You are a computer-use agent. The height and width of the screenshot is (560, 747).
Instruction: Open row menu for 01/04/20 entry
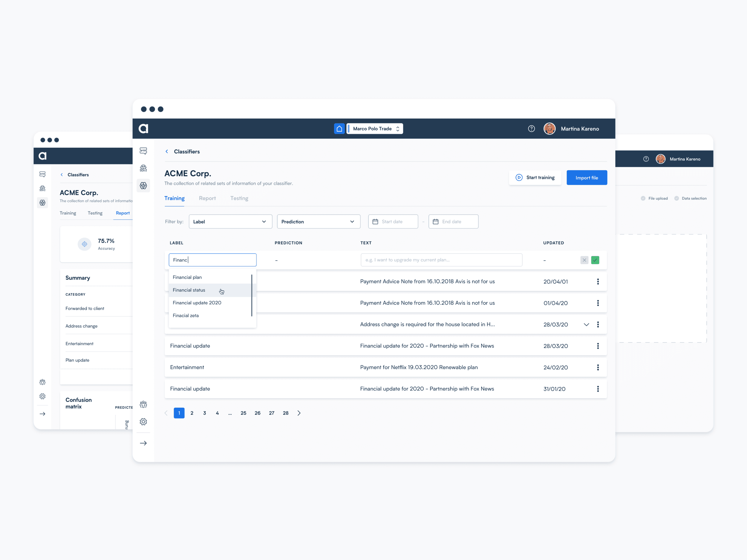coord(598,303)
